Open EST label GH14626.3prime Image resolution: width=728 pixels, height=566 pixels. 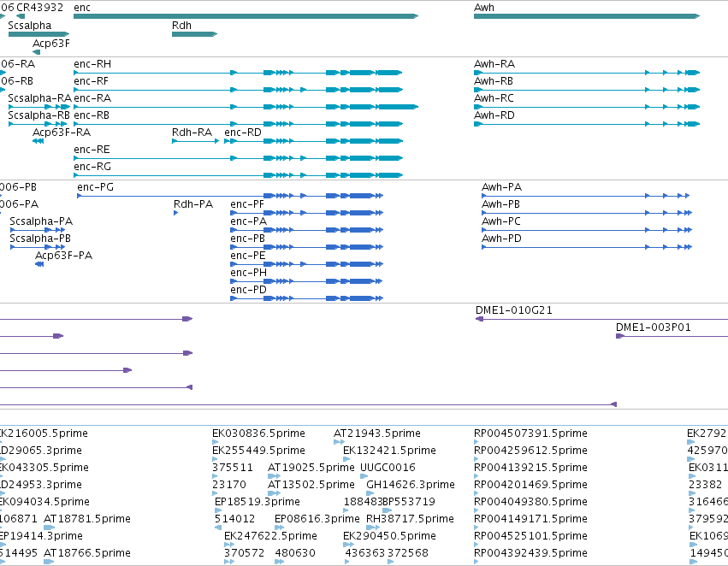point(411,485)
